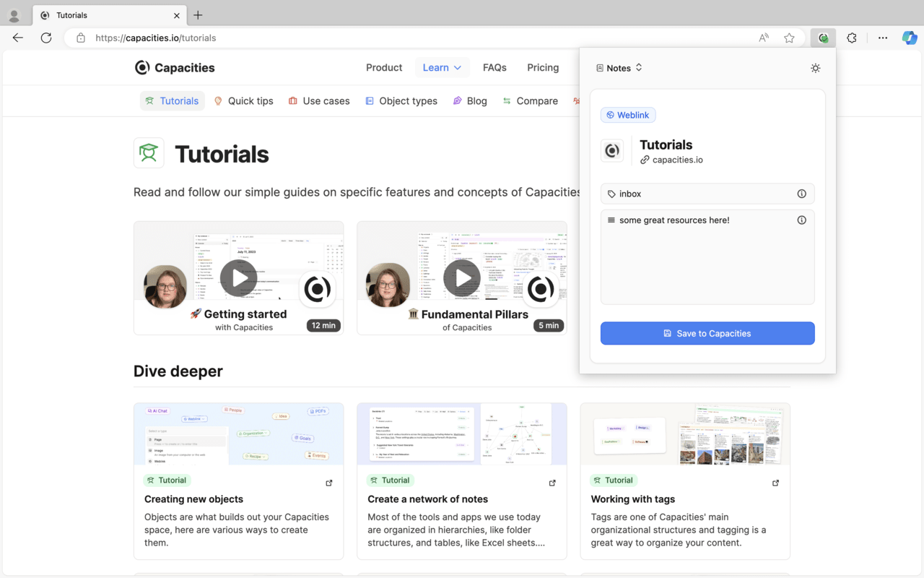Open the Creating new objects tutorial title
Screen dimensions: 924x578
click(x=193, y=499)
